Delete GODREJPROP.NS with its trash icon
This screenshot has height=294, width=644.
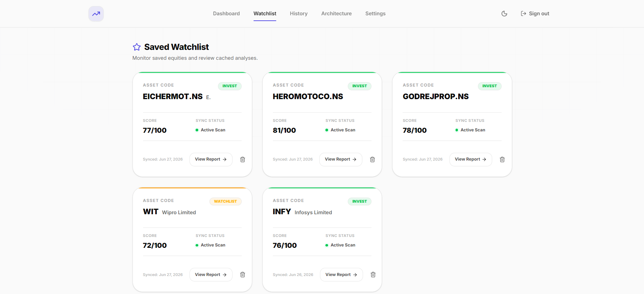502,160
